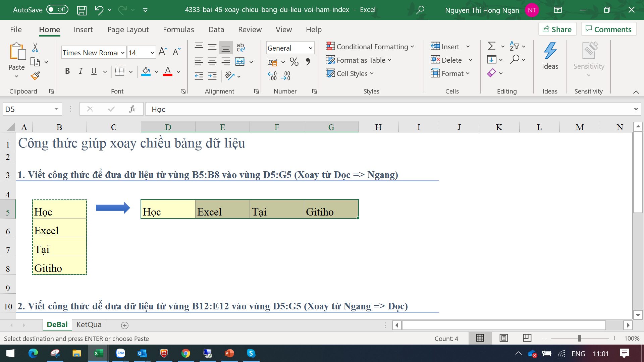Expand the Conditional Formatting menu
The width and height of the screenshot is (644, 362).
tap(370, 47)
